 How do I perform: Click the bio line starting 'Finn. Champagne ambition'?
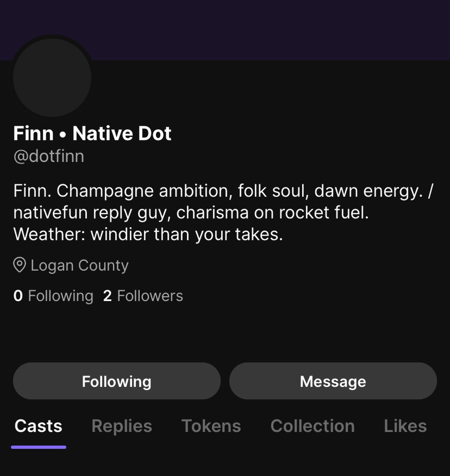[x=223, y=191]
